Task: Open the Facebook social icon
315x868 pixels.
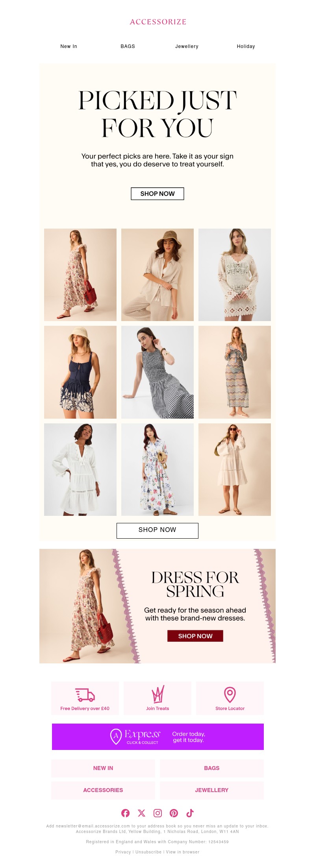Action: (x=125, y=813)
